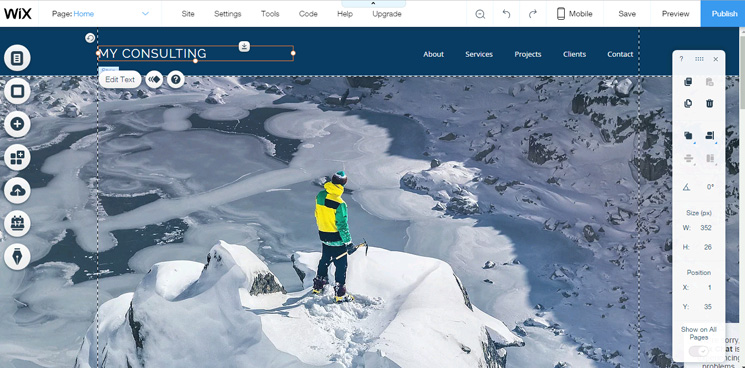The width and height of the screenshot is (745, 368).
Task: Open the Tools menu
Action: click(x=270, y=14)
